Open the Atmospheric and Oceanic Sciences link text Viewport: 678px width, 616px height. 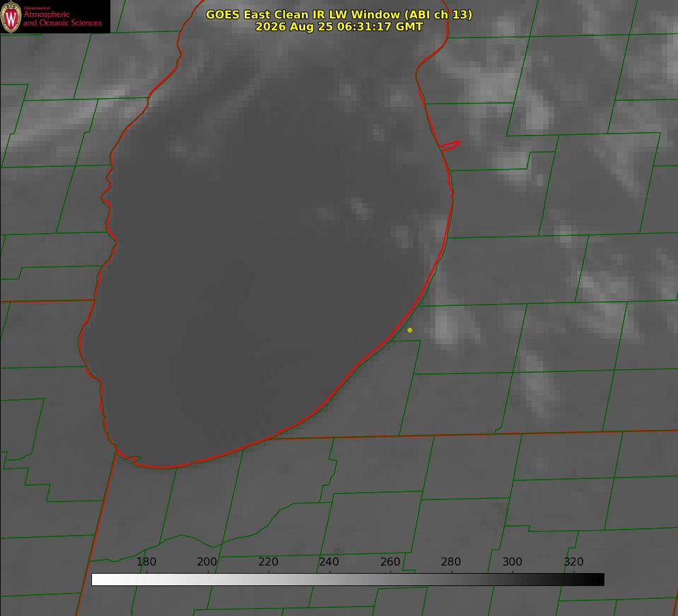(x=62, y=18)
